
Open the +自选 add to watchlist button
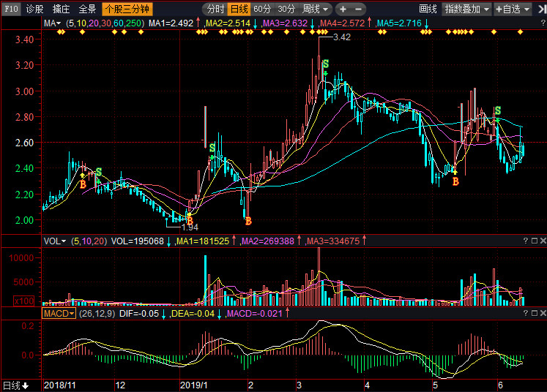click(x=518, y=10)
